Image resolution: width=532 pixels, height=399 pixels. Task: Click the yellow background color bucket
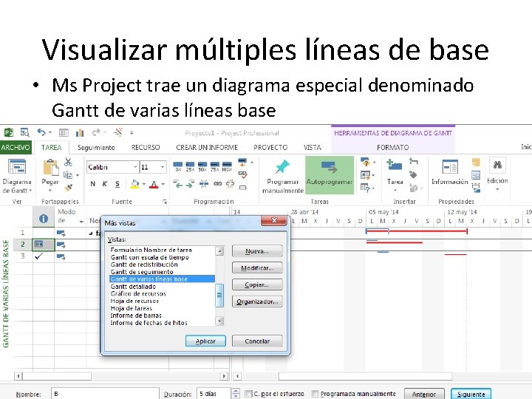[135, 184]
